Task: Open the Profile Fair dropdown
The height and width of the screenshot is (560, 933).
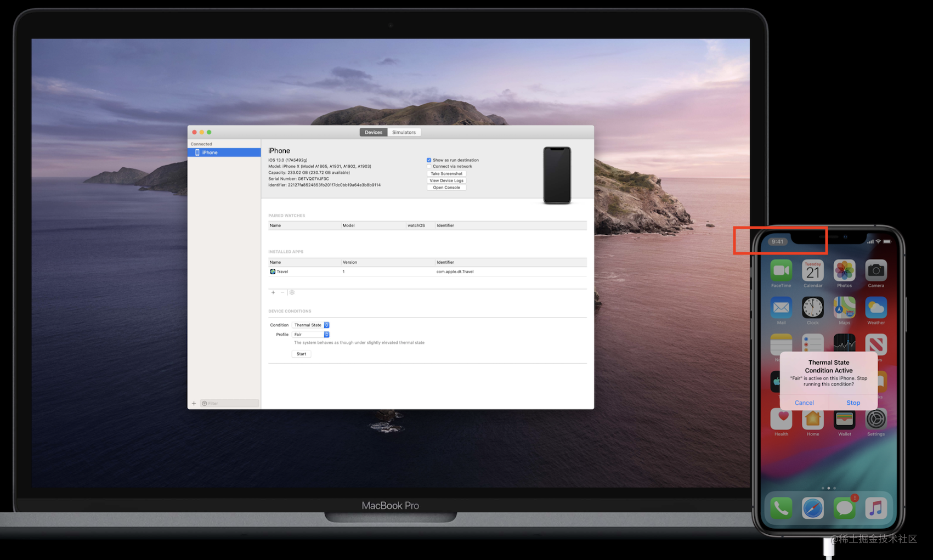Action: 311,335
